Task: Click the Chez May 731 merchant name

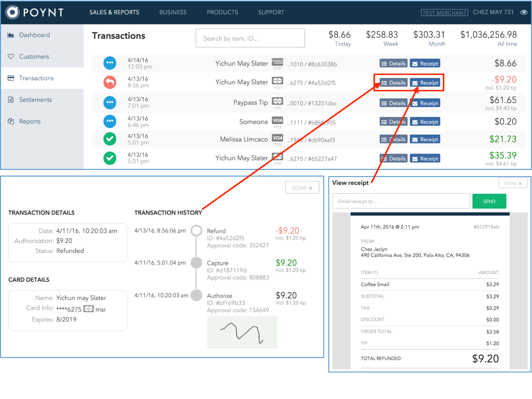Action: (493, 12)
